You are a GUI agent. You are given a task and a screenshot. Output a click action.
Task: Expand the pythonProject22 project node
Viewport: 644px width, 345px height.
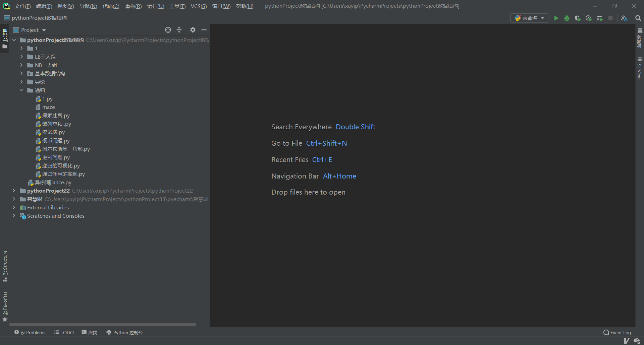click(14, 191)
